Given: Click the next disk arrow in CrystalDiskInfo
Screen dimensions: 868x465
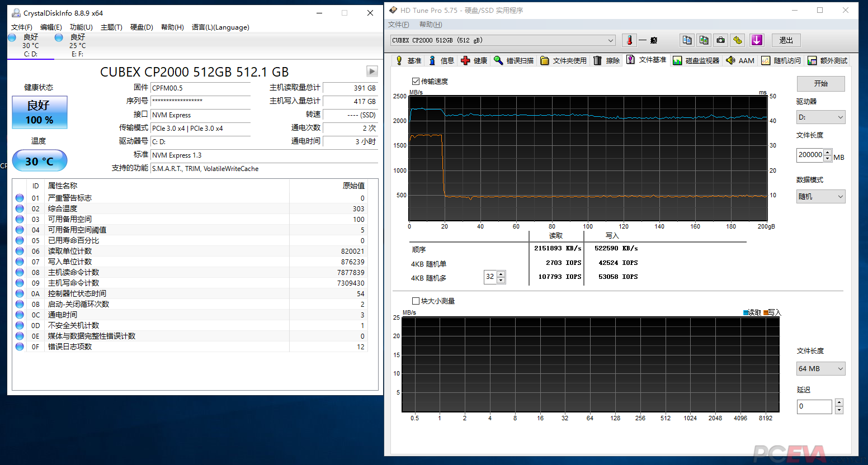Looking at the screenshot, I should [x=372, y=71].
